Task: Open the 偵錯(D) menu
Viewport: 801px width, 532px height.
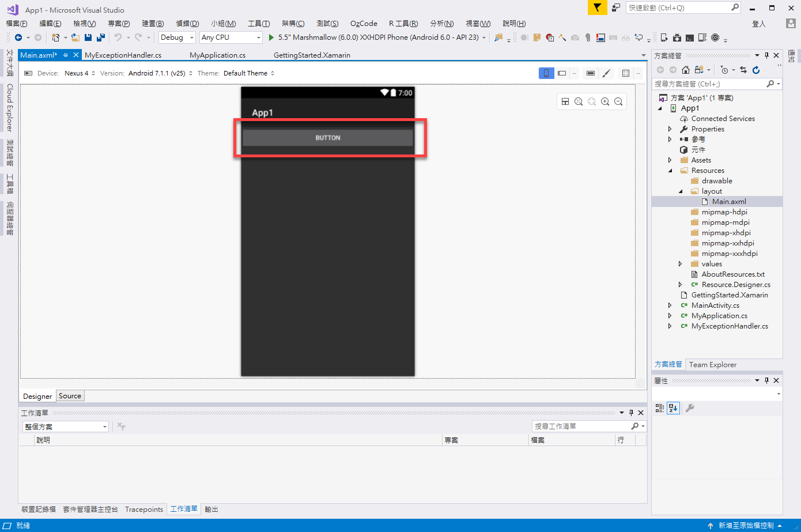Action: (187, 24)
